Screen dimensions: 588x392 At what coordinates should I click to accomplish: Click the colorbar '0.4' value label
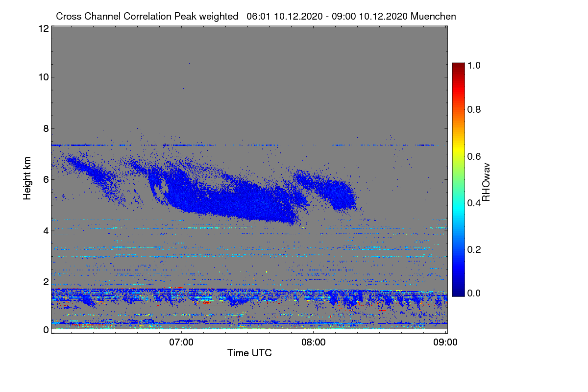click(x=474, y=203)
